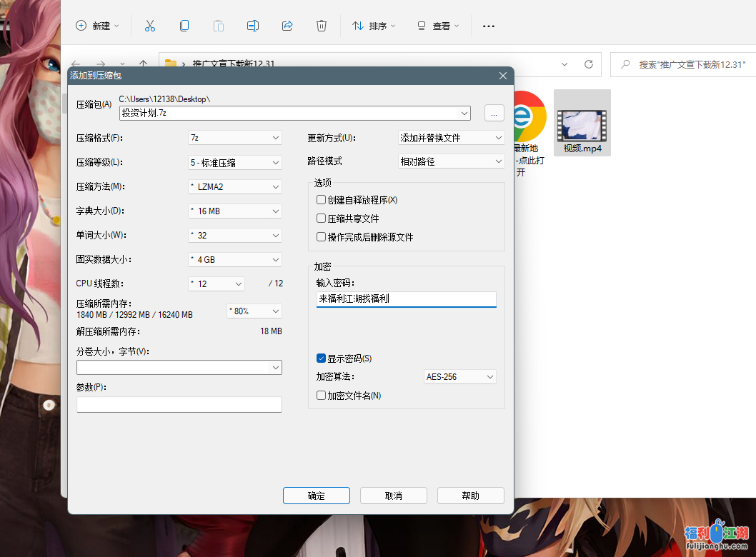Enable 创建自释放程序 checkbox
This screenshot has height=557, width=756.
[x=322, y=200]
